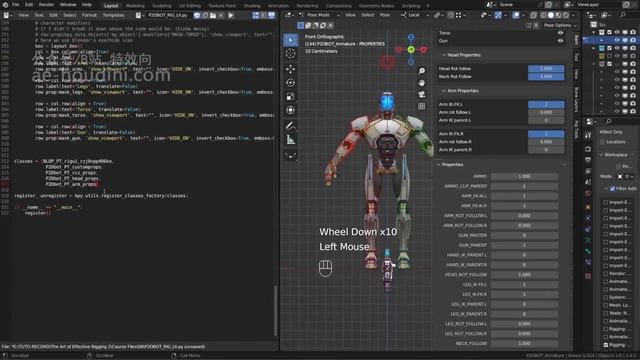Open the Tool properties tab icon

click(x=588, y=135)
